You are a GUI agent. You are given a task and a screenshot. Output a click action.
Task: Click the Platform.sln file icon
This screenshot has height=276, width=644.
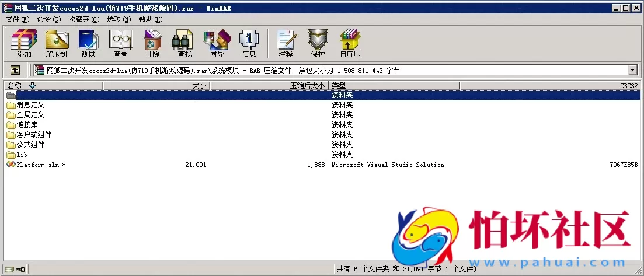(x=11, y=165)
